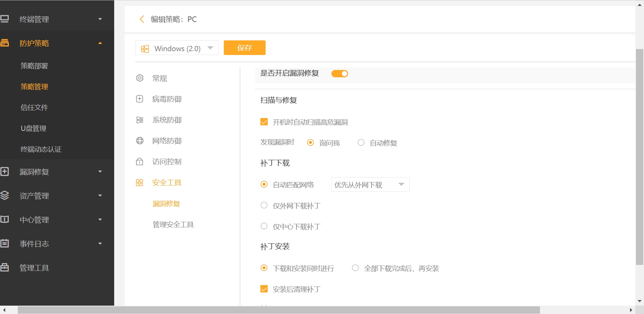
Task: Expand the 事件日志 menu arrow
Action: [x=100, y=244]
